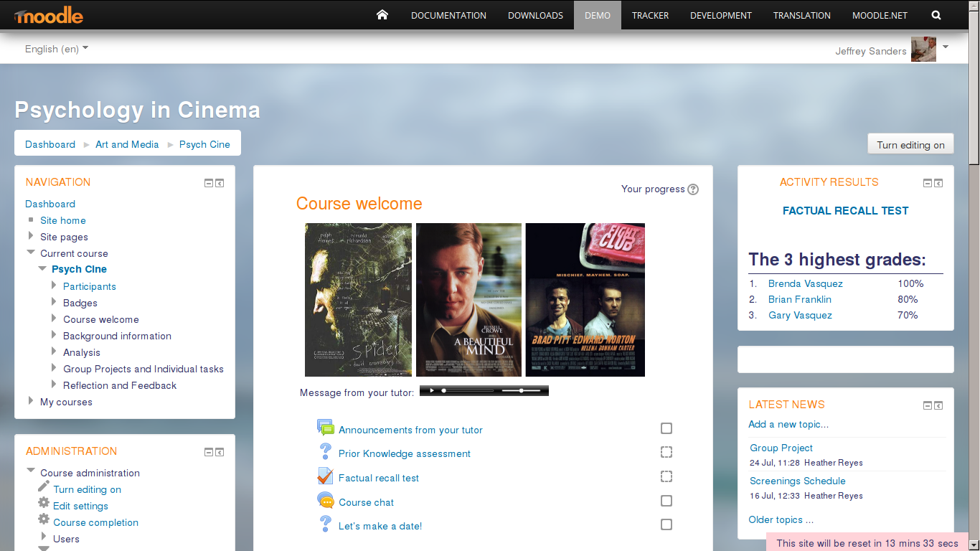Click the Prior Knowledge assessment completion box
The image size is (980, 551).
[x=666, y=452]
